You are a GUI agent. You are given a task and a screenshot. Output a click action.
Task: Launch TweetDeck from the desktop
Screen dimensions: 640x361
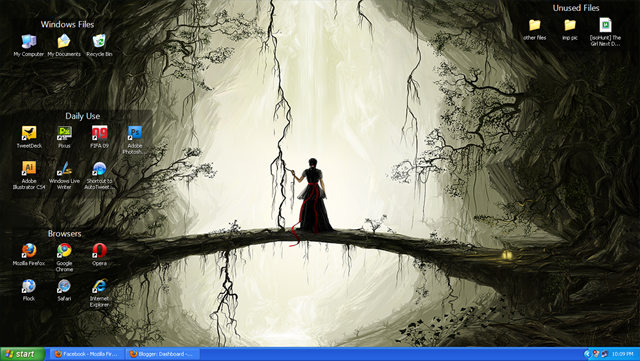[x=29, y=137]
